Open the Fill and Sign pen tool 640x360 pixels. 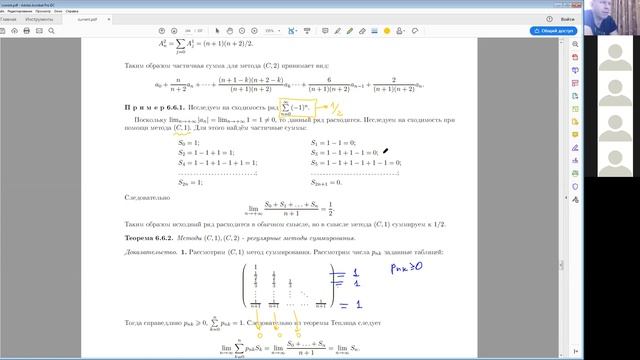[x=575, y=148]
